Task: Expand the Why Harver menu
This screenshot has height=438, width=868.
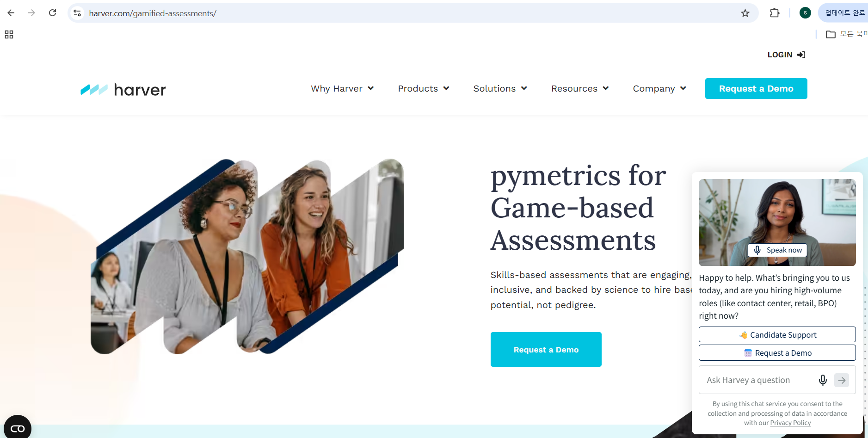Action: tap(342, 88)
